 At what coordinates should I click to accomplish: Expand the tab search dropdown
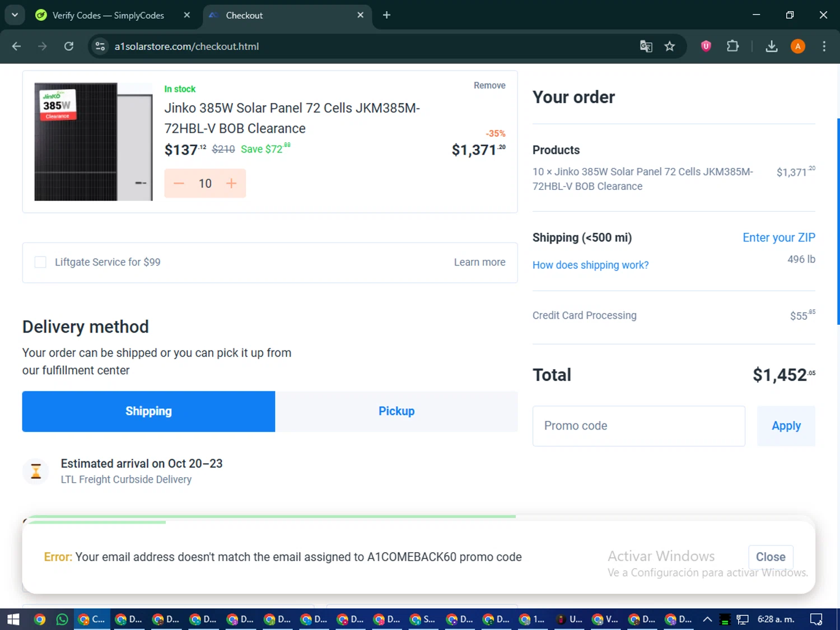point(15,15)
